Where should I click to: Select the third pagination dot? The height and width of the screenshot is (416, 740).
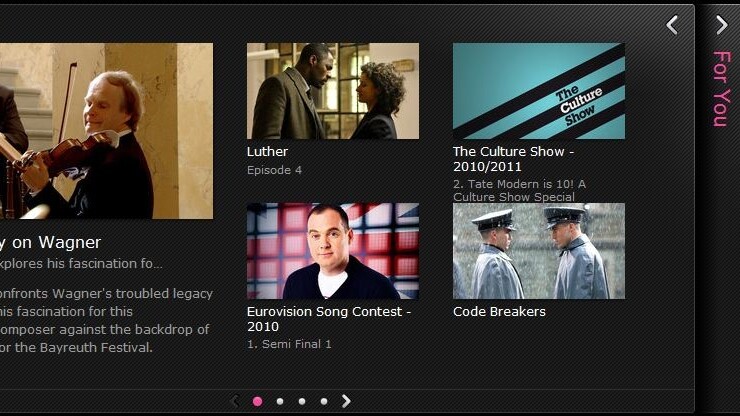coord(302,401)
